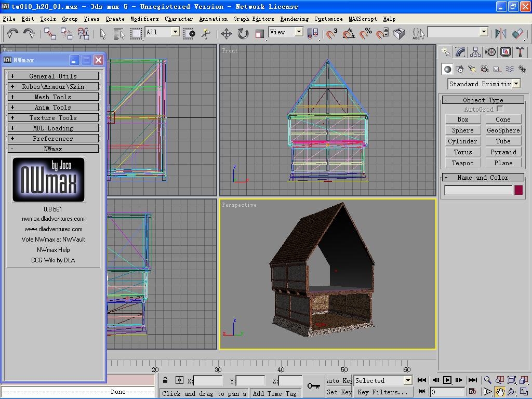Select the Select and Rotate tool
The height and width of the screenshot is (399, 532).
pyautogui.click(x=243, y=34)
